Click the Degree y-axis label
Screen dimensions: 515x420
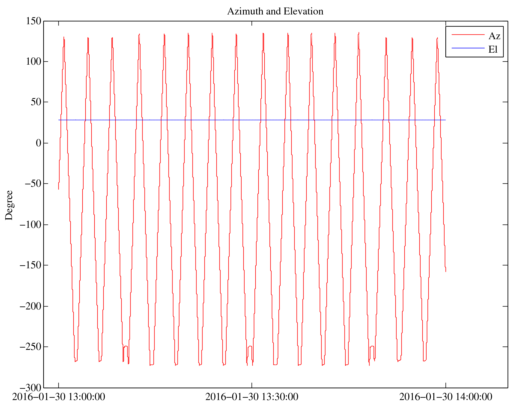[x=9, y=205]
